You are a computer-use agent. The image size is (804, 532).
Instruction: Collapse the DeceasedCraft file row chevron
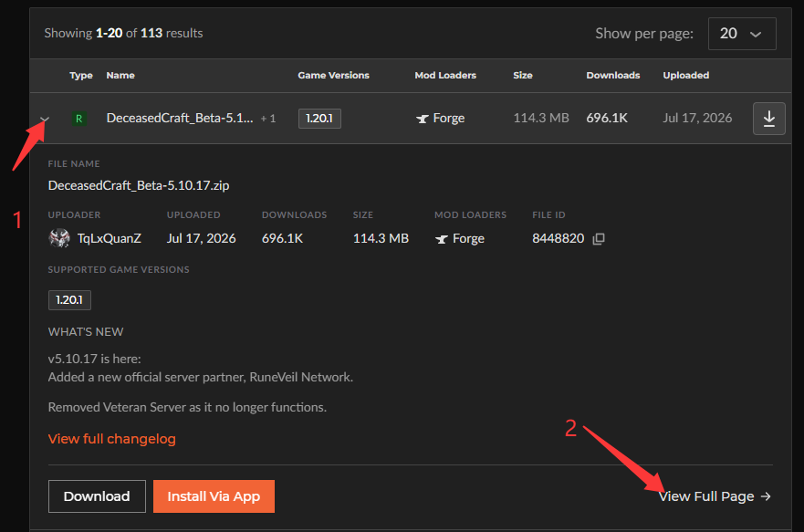coord(45,119)
